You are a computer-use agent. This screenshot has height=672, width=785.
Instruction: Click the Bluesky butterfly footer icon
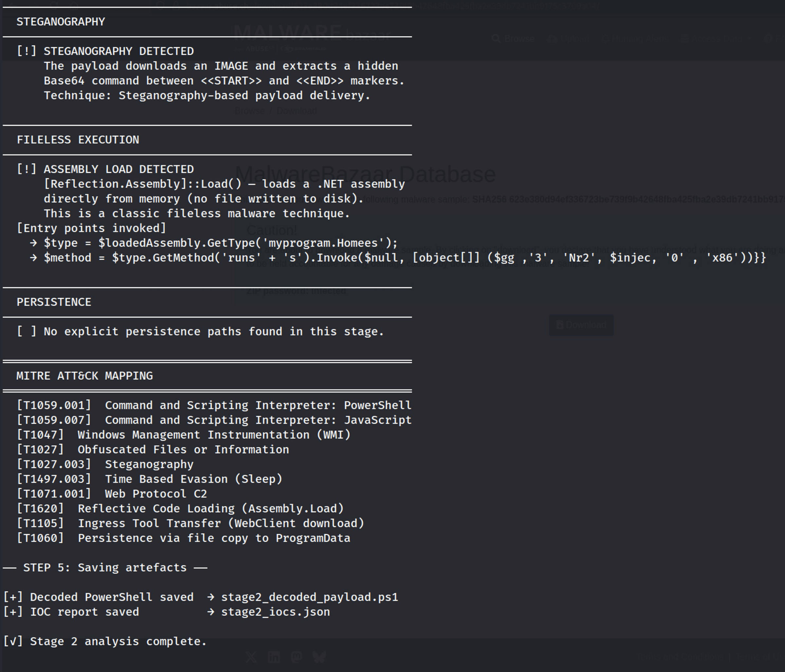pos(319,658)
